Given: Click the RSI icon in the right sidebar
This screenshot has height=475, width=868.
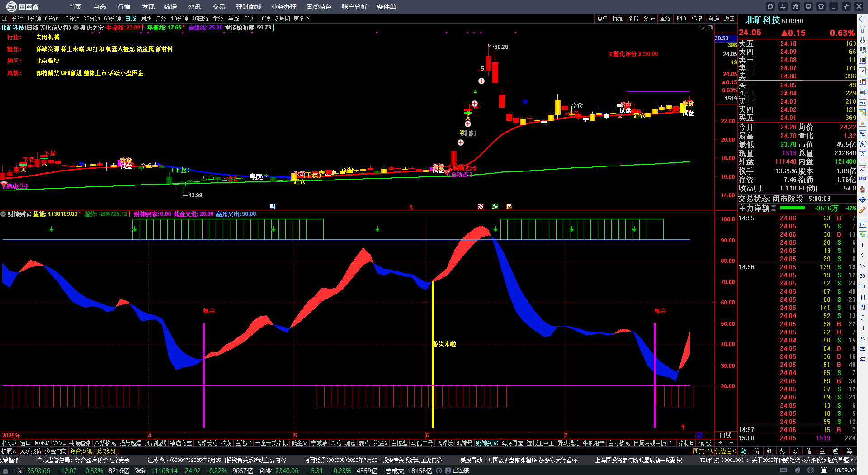Looking at the screenshot, I should coord(863,179).
